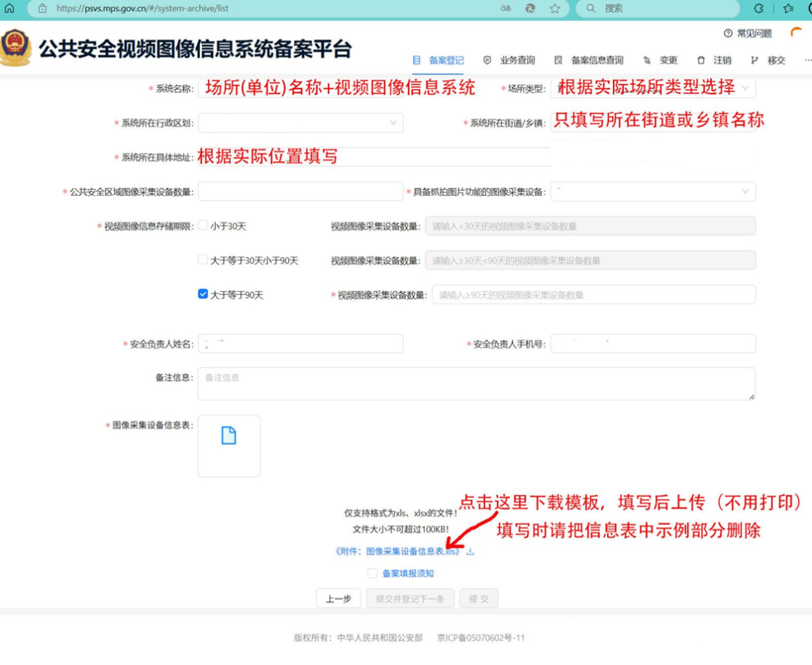Click the 提交 button

(x=478, y=599)
